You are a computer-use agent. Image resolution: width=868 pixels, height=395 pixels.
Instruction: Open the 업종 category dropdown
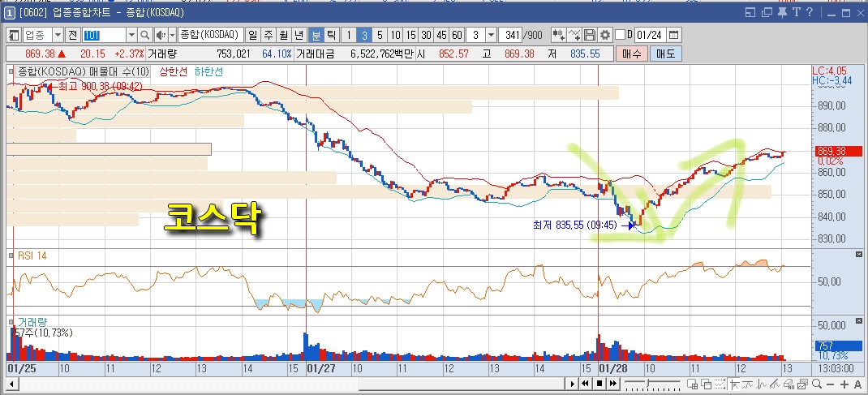click(x=58, y=36)
